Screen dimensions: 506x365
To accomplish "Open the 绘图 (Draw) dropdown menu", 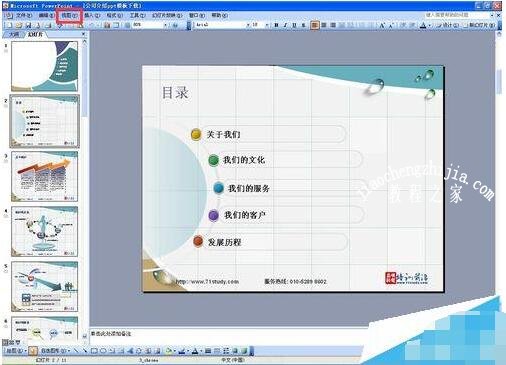I will pyautogui.click(x=16, y=351).
